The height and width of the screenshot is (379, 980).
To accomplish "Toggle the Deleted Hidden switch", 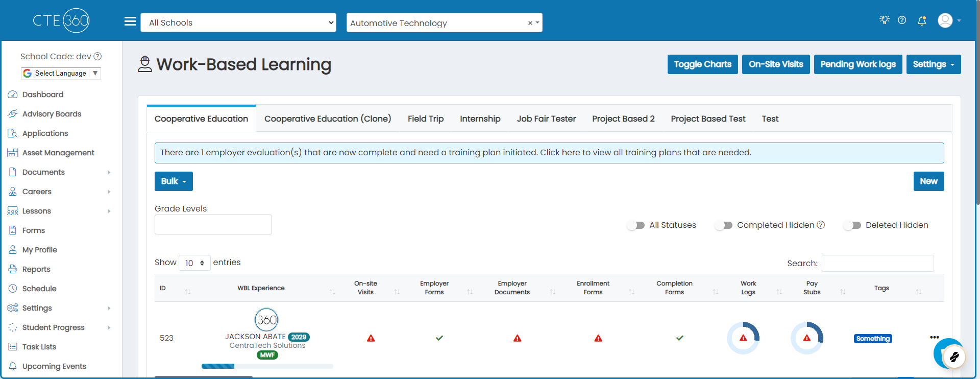I will 852,225.
